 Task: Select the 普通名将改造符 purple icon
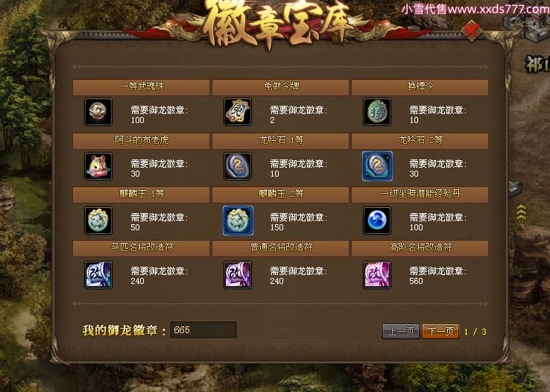coord(238,274)
